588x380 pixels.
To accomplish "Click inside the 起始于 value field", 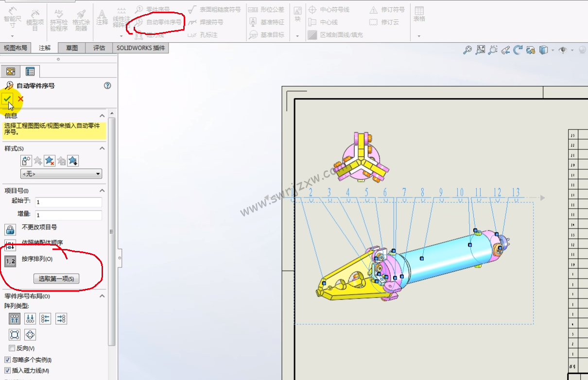I will tap(68, 202).
